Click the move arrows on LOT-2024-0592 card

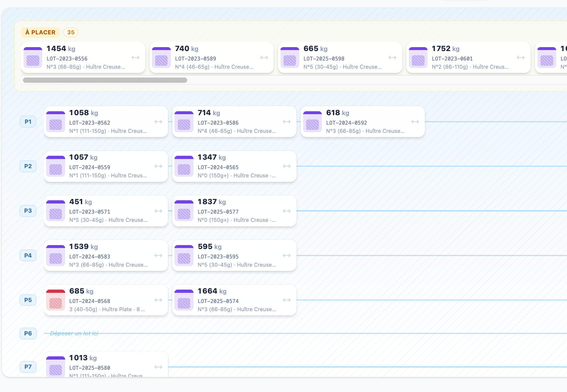pyautogui.click(x=415, y=122)
